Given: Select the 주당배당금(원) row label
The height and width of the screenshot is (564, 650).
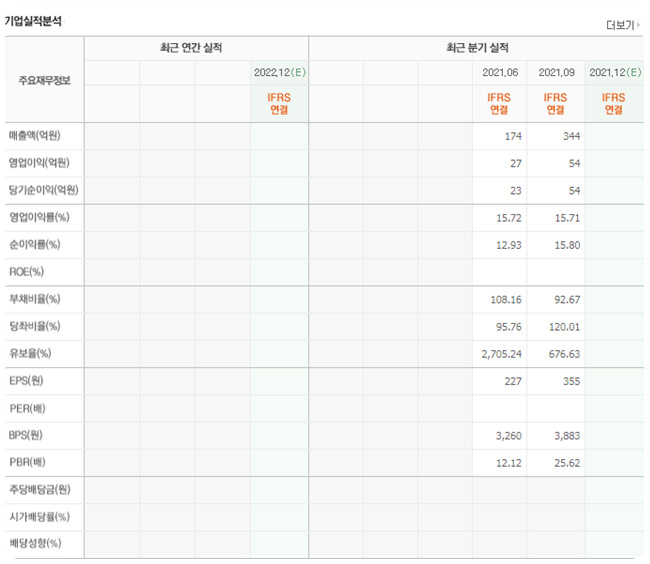Looking at the screenshot, I should pyautogui.click(x=40, y=489).
